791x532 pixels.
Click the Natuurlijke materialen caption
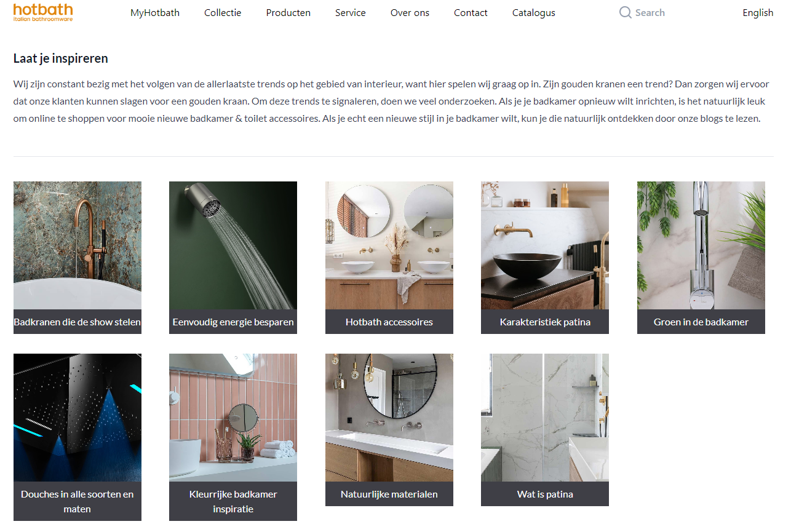[x=389, y=494]
